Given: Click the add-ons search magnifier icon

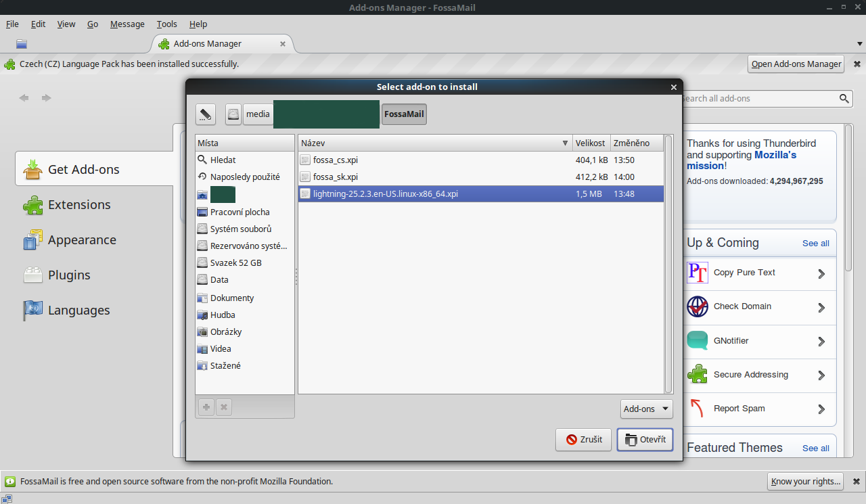Looking at the screenshot, I should [x=844, y=99].
